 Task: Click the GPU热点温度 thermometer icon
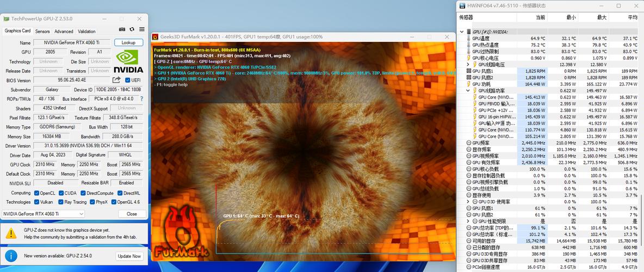pos(469,45)
